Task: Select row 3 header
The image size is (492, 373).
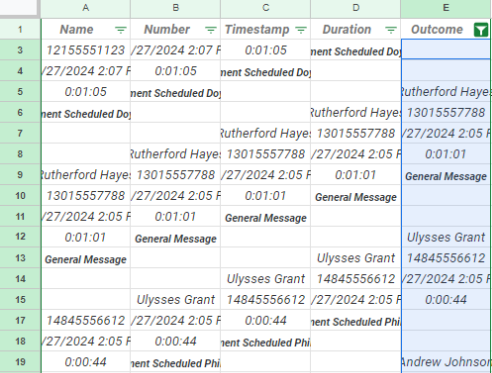Action: tap(20, 50)
